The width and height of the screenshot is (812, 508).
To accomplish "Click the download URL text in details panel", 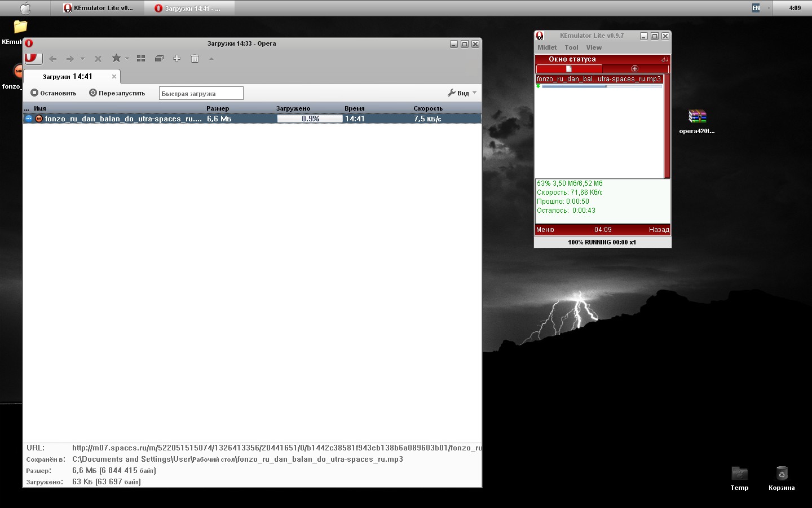I will [x=277, y=448].
